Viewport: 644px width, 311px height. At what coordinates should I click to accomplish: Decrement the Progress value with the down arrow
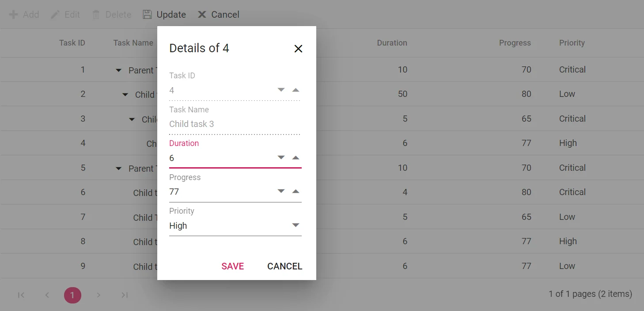pyautogui.click(x=281, y=191)
